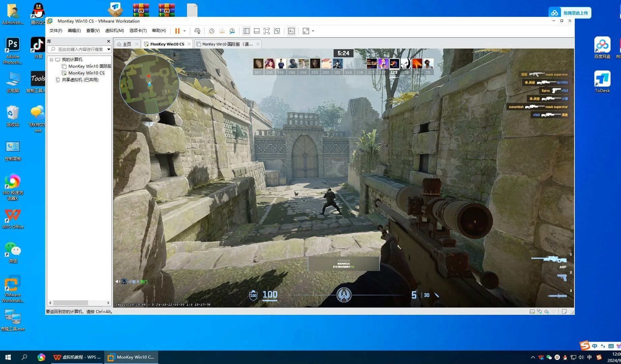Open the 查看(V) menu
Viewport: 621px width, 364px height.
point(93,31)
